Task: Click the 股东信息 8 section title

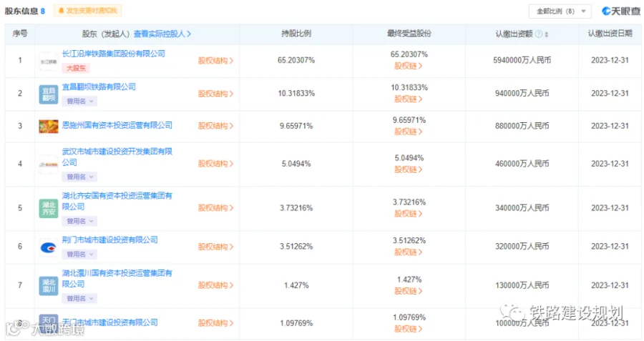Action: click(x=24, y=11)
